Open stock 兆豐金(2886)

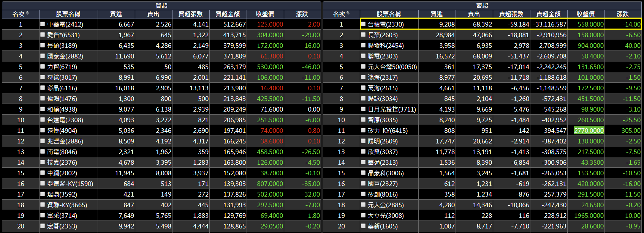click(x=65, y=141)
